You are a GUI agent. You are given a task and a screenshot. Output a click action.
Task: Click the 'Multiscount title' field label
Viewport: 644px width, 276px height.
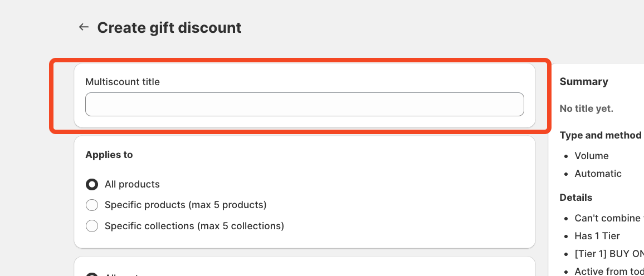click(123, 82)
